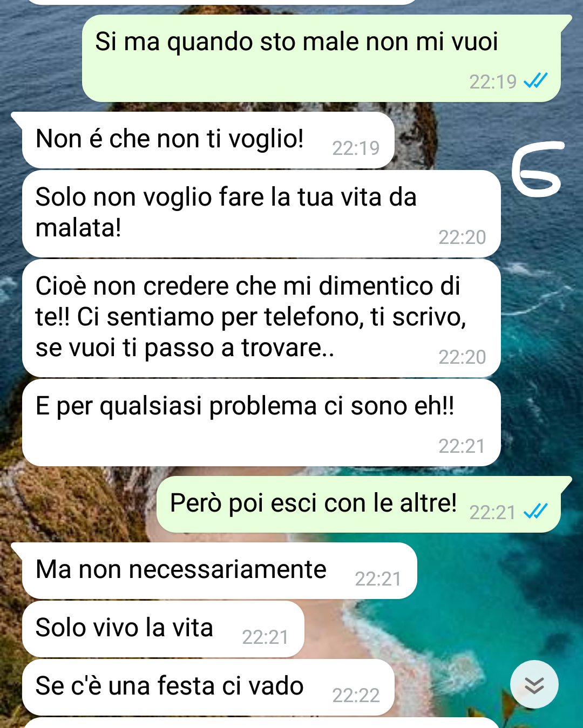
Task: Tap the 22:19 timestamp on 'Non é che non ti voglio!'
Action: 356,148
